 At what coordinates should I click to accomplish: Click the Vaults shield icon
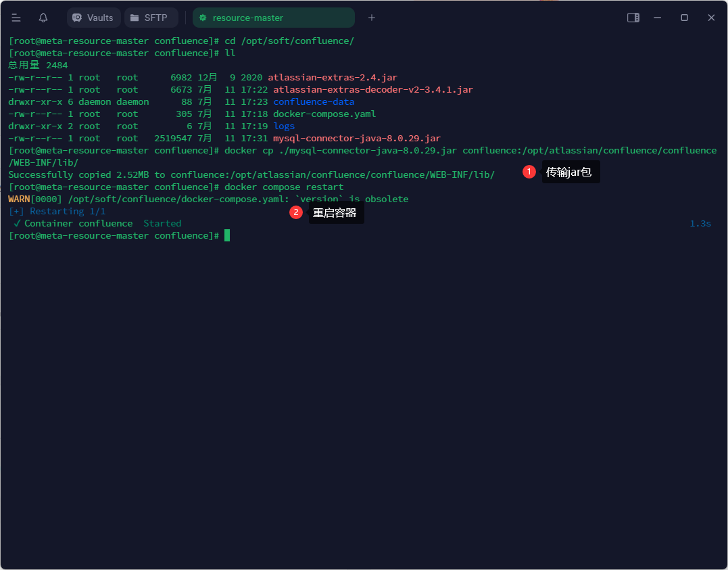(x=78, y=18)
